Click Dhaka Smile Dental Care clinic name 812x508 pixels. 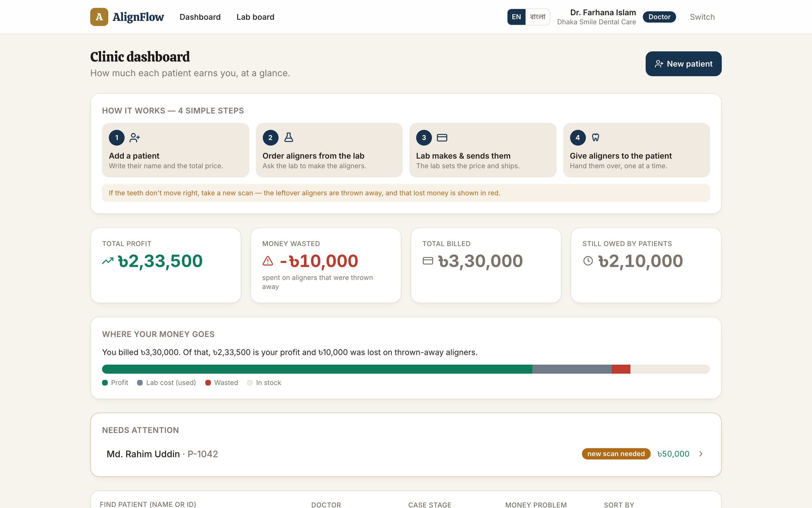pyautogui.click(x=597, y=22)
